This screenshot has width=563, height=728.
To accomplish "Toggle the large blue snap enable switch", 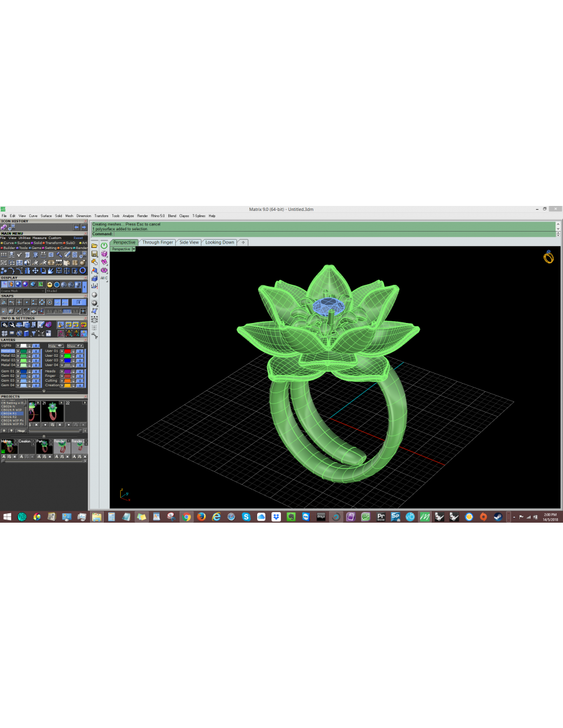I will click(x=79, y=302).
